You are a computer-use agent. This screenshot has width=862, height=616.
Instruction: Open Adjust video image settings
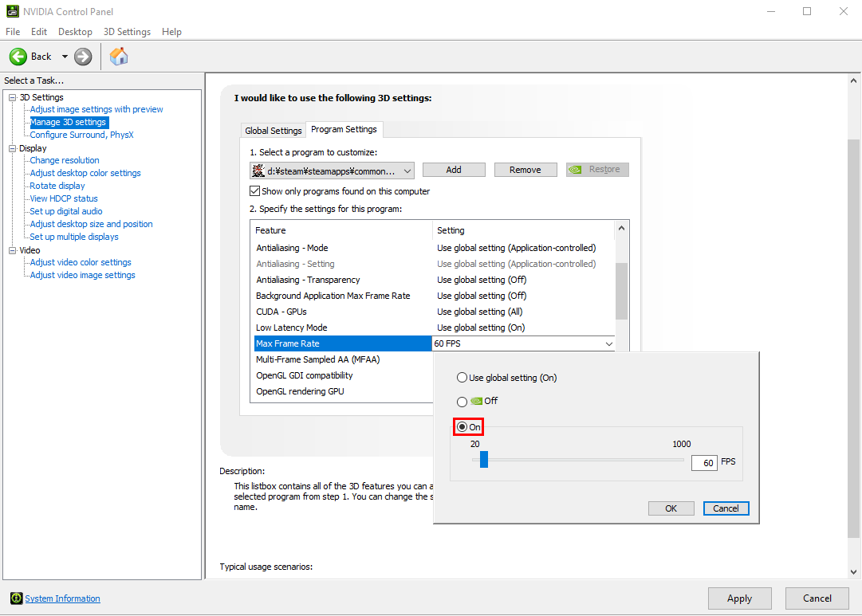[82, 275]
